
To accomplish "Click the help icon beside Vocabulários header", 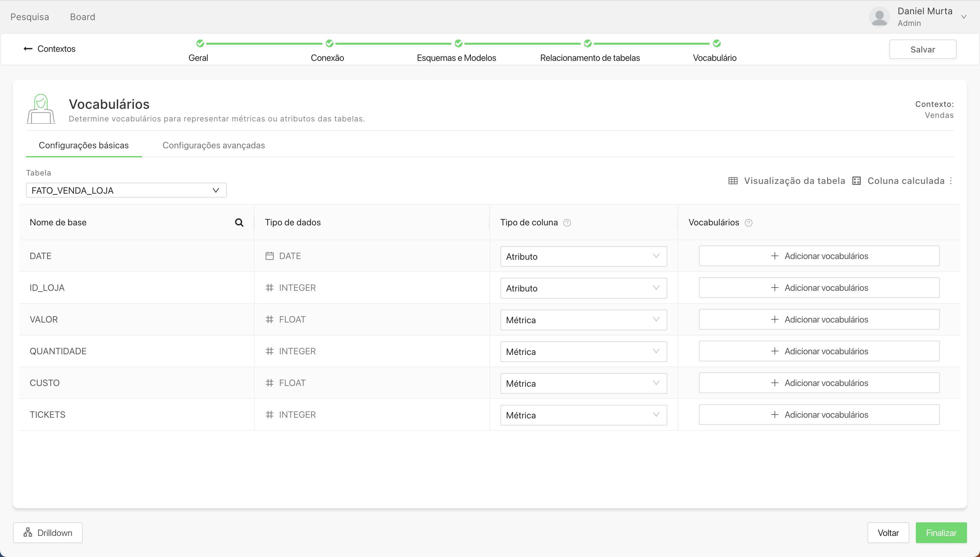I will click(748, 223).
